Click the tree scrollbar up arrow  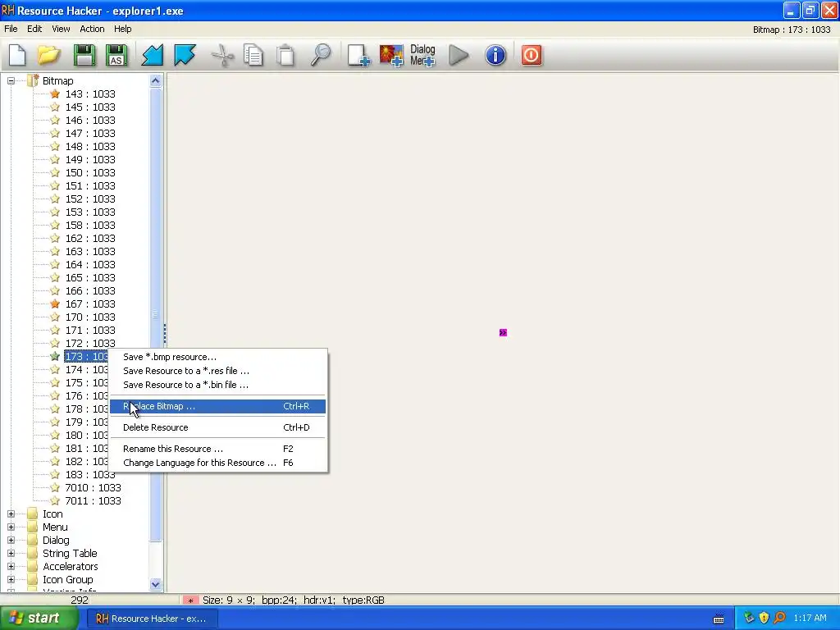[x=155, y=81]
